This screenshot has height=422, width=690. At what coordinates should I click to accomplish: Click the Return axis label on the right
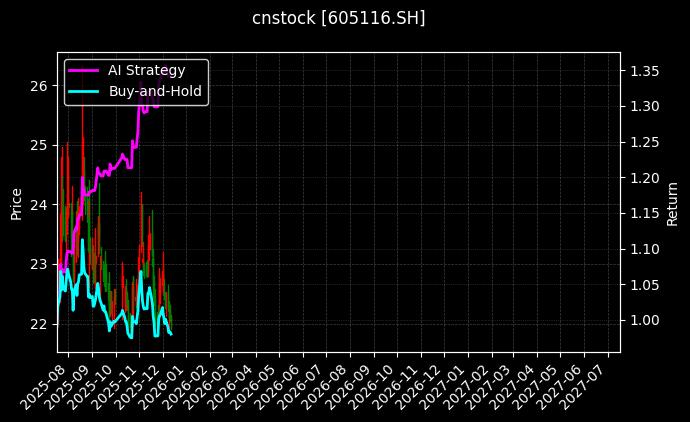tap(672, 203)
